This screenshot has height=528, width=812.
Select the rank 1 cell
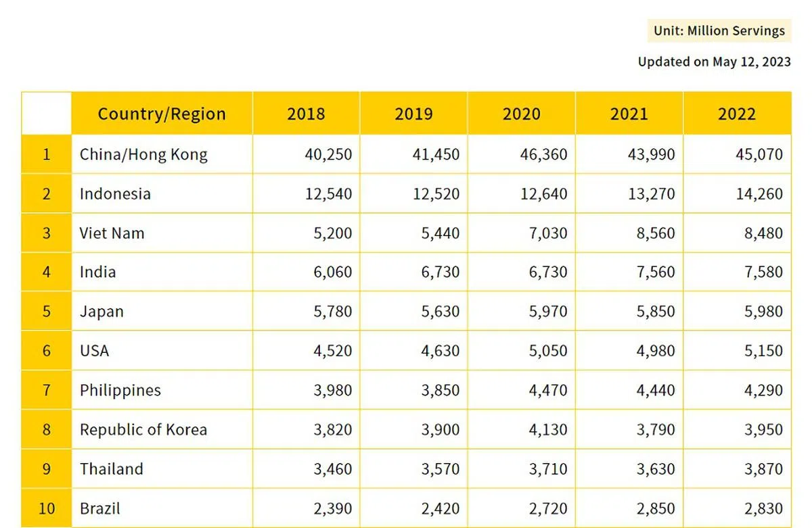[47, 154]
